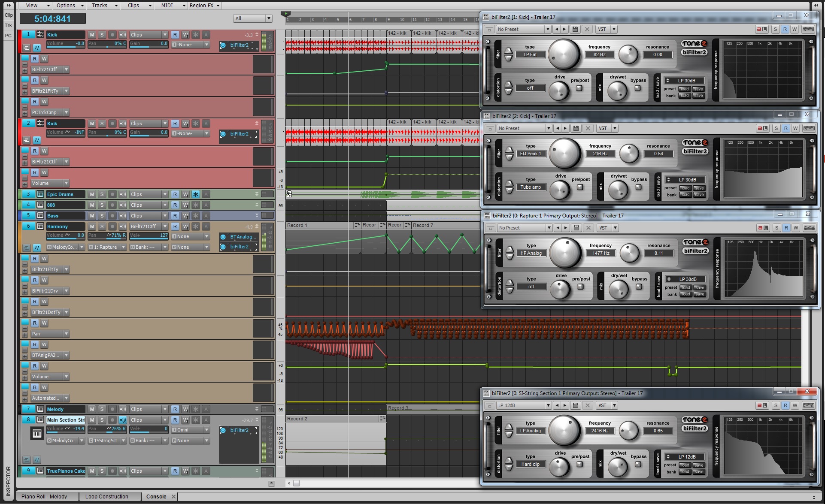The height and width of the screenshot is (504, 825).
Task: Go to previous preset in biFilter2 Rapture window
Action: (558, 228)
